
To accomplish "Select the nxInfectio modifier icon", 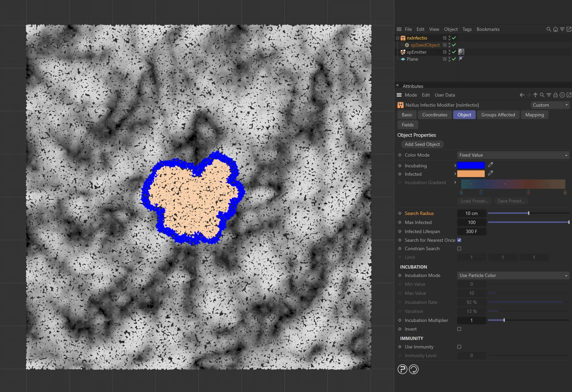I will (x=403, y=38).
